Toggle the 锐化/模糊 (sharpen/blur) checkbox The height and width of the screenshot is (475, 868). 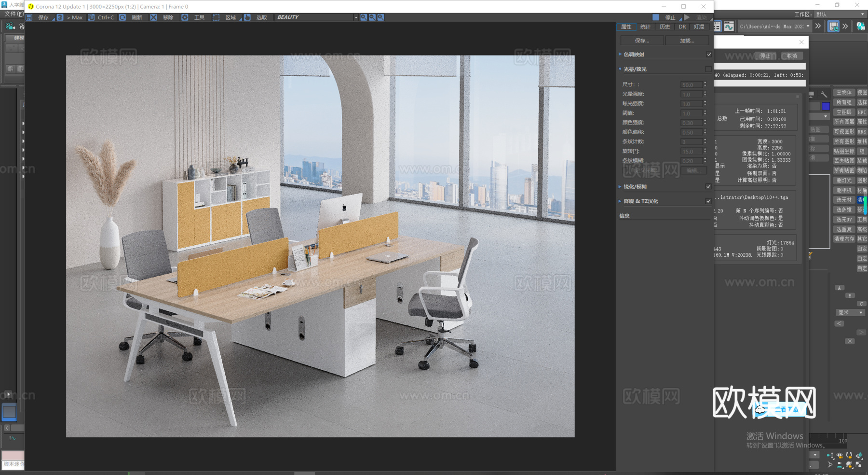coord(708,186)
